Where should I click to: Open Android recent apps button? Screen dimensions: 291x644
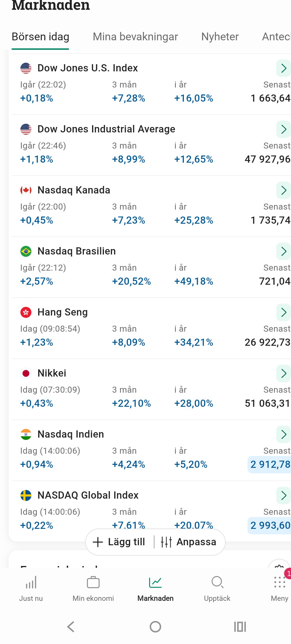(x=240, y=627)
